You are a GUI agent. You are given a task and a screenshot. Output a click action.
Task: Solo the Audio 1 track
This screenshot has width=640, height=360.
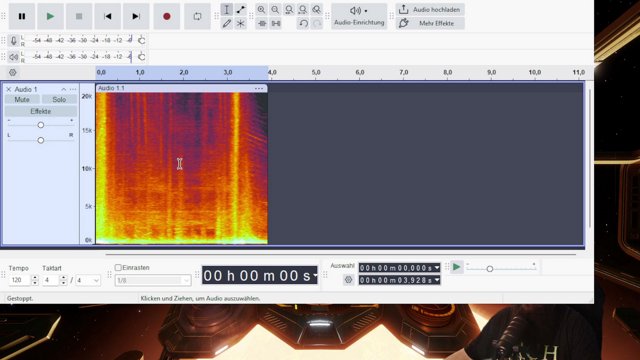(x=59, y=100)
